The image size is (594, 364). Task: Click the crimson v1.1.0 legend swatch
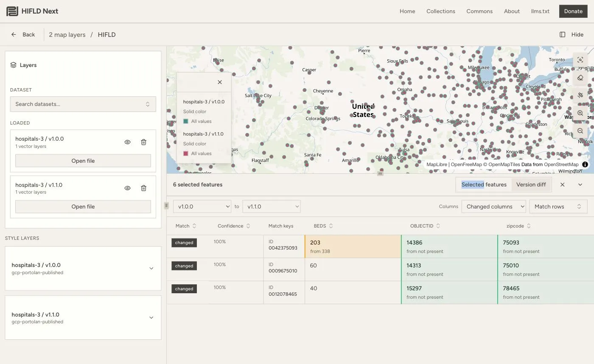tap(185, 153)
